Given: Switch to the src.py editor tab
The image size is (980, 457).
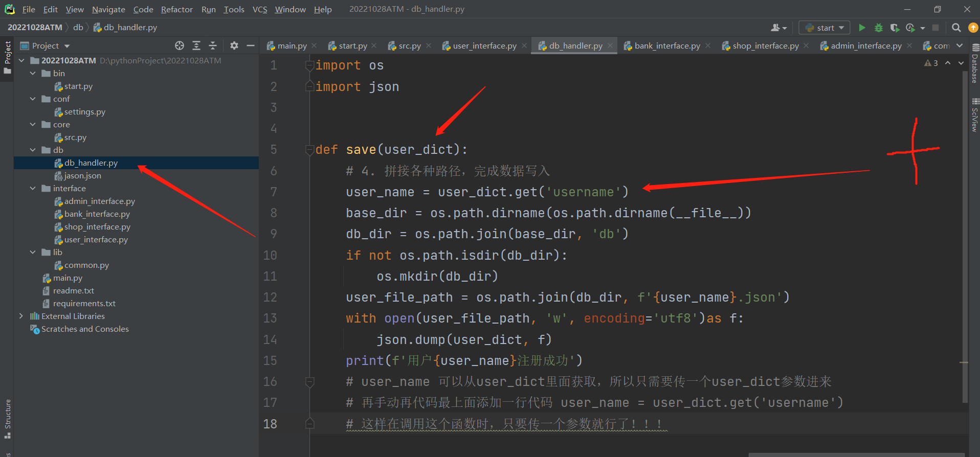Looking at the screenshot, I should (x=410, y=45).
